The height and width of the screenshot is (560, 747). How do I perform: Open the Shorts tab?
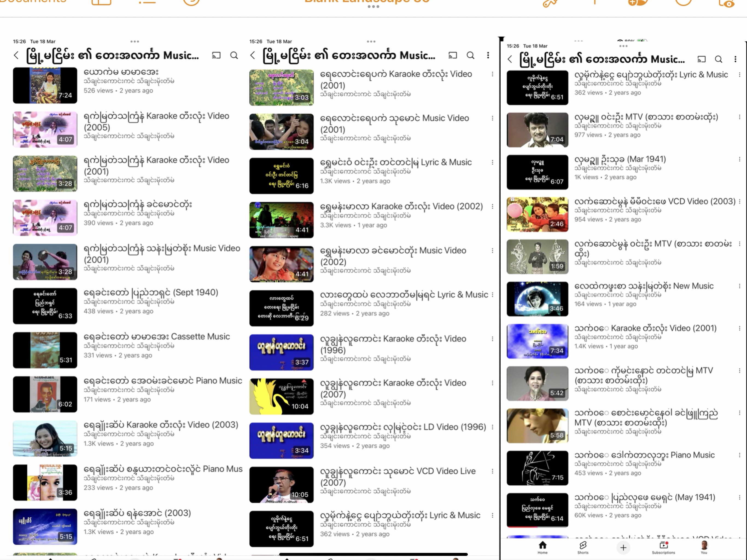583,547
